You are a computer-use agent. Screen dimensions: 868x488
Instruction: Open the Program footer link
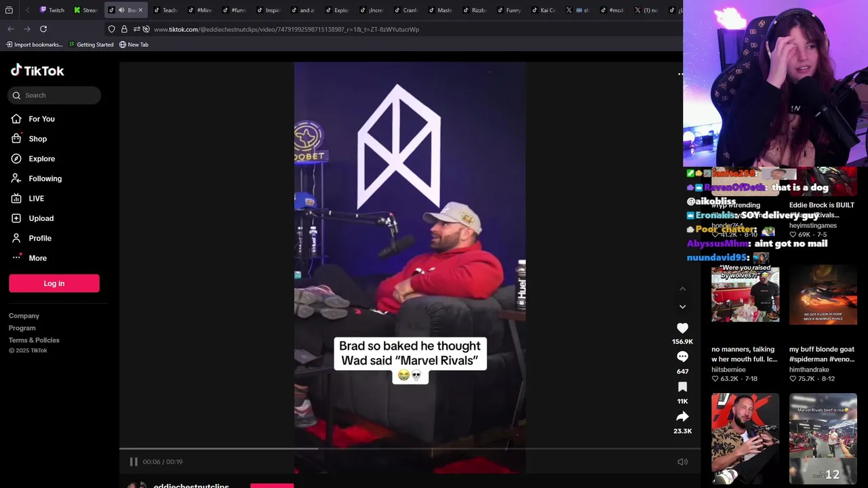22,328
